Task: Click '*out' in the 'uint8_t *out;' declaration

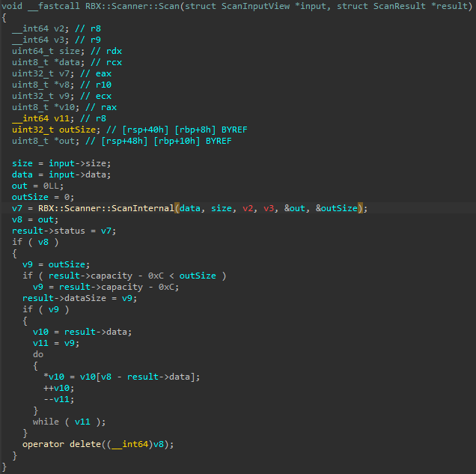Action: point(64,141)
